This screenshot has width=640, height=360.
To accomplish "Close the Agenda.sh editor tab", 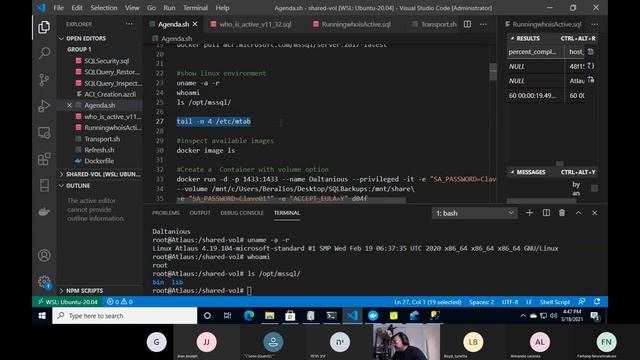I will point(195,24).
